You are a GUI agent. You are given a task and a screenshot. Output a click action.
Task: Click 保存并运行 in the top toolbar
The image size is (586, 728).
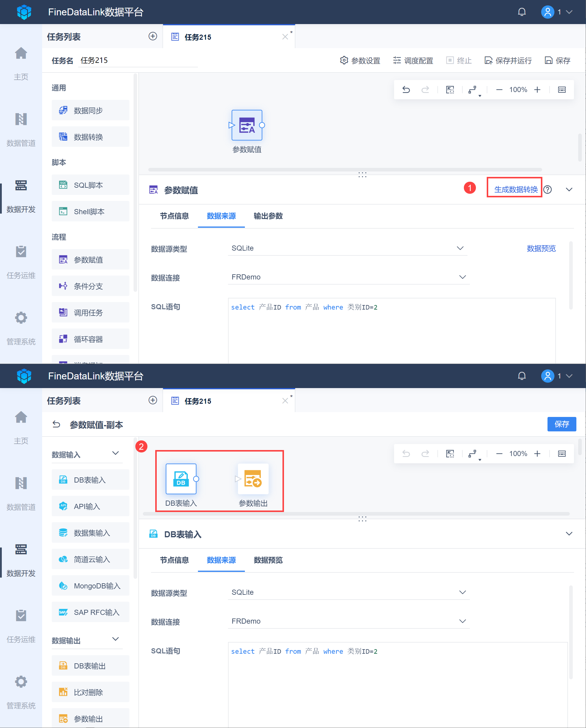[508, 60]
